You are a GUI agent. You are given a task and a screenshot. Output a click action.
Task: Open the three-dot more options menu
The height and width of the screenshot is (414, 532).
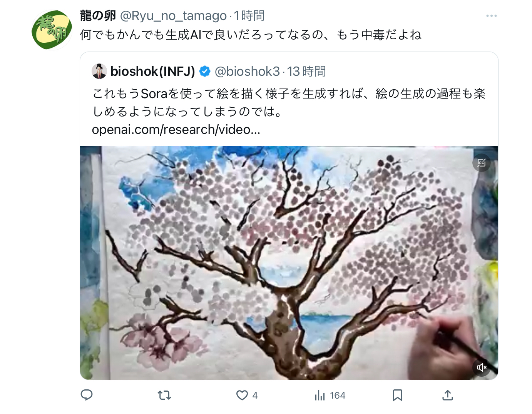point(491,16)
